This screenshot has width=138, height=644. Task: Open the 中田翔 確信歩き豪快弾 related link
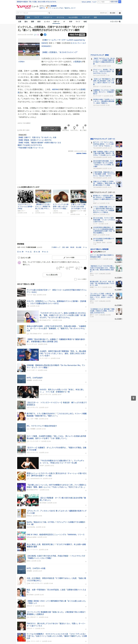(x=39, y=143)
